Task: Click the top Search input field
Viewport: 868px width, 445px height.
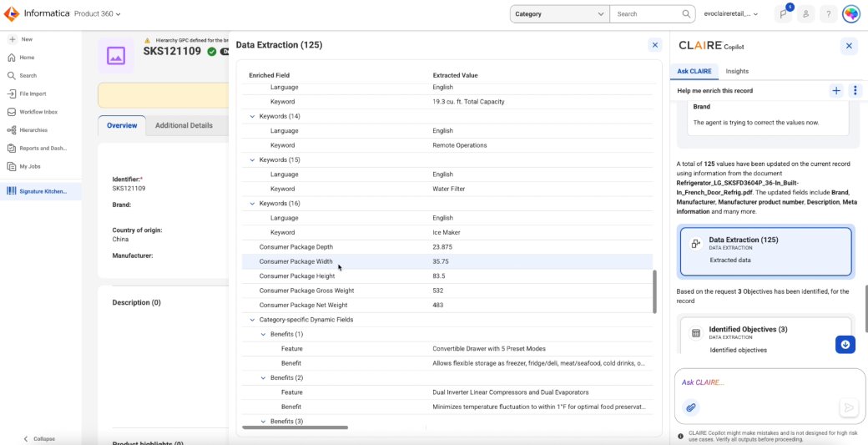Action: (x=645, y=14)
